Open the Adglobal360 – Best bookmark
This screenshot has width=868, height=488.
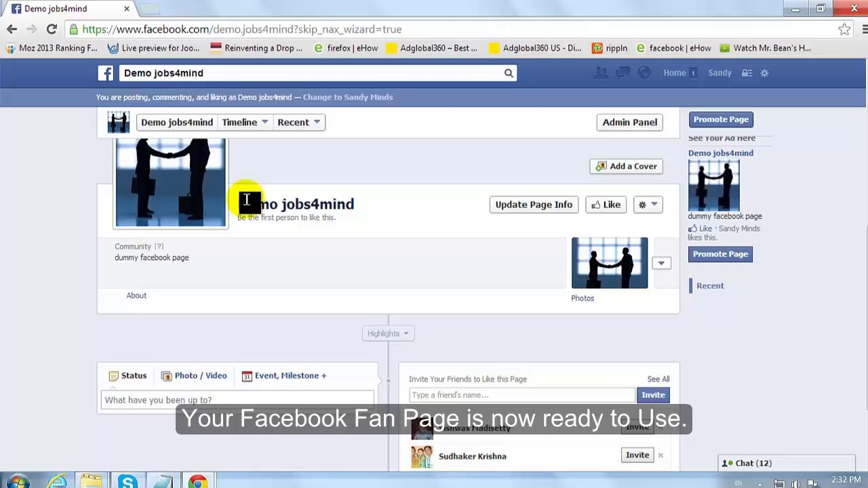point(432,48)
